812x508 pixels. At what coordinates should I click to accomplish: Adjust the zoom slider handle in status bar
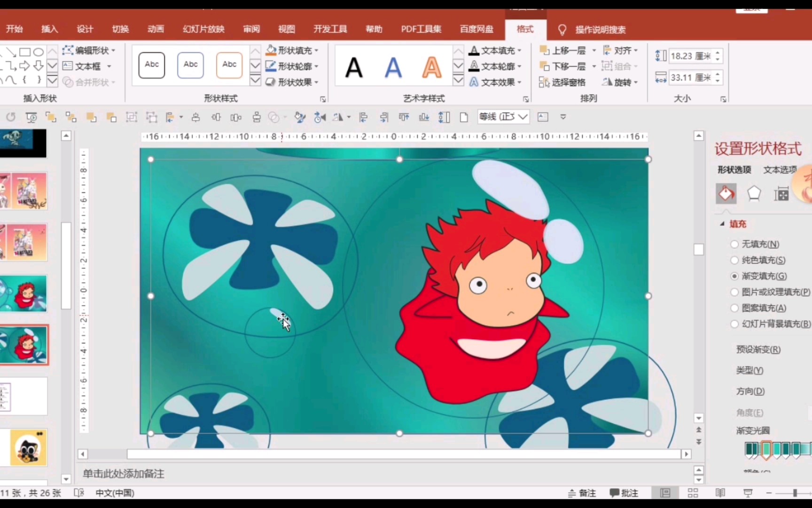(795, 493)
